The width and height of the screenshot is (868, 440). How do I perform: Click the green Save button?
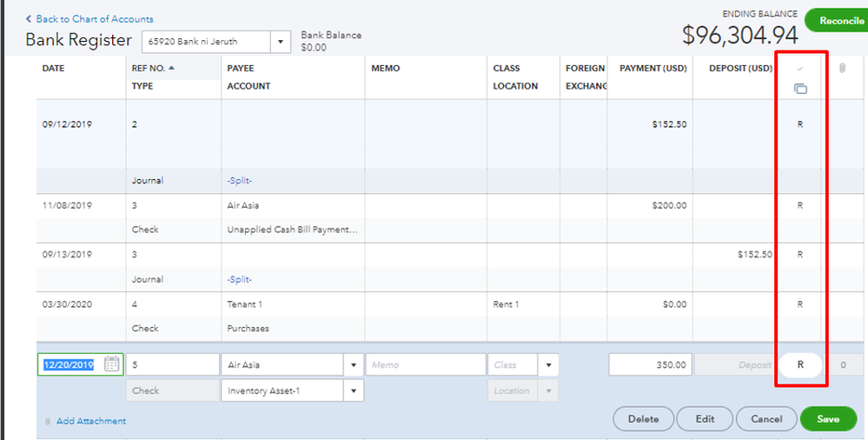827,419
